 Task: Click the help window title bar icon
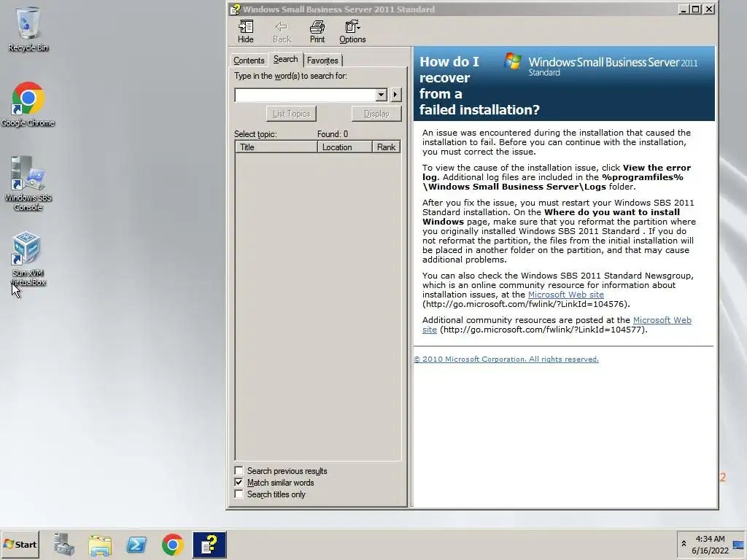coord(235,9)
